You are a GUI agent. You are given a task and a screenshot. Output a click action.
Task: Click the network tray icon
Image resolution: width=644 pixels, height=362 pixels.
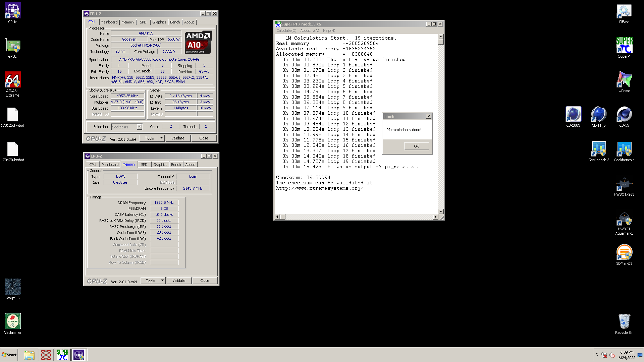click(x=604, y=355)
